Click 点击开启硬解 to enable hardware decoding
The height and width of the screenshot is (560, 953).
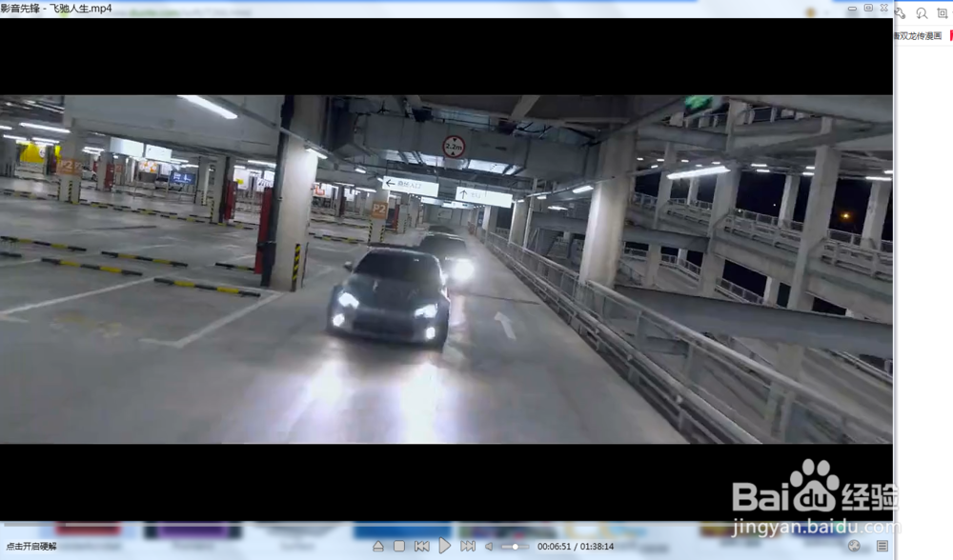click(31, 546)
